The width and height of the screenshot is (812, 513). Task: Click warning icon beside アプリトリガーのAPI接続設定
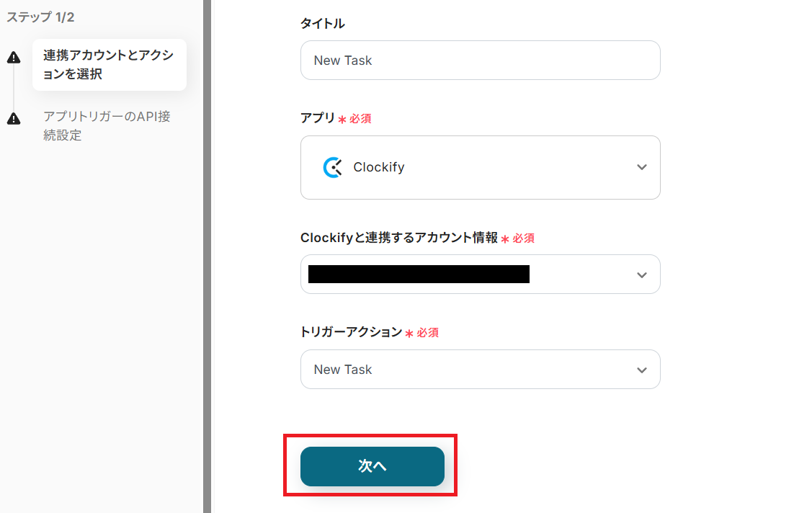click(x=14, y=119)
